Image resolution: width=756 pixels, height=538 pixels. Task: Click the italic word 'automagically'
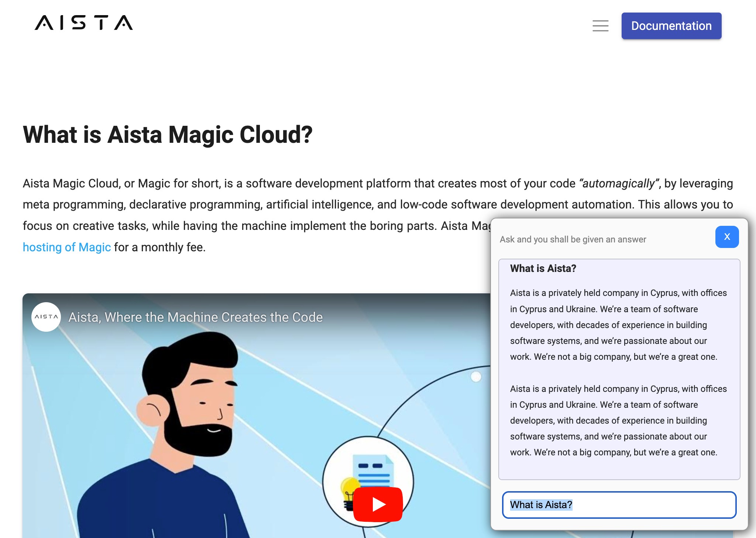pos(618,183)
